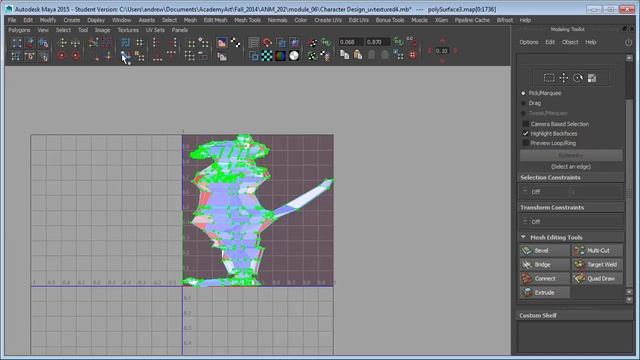Click the Quad Draw tool icon
640x360 pixels.
tap(579, 278)
